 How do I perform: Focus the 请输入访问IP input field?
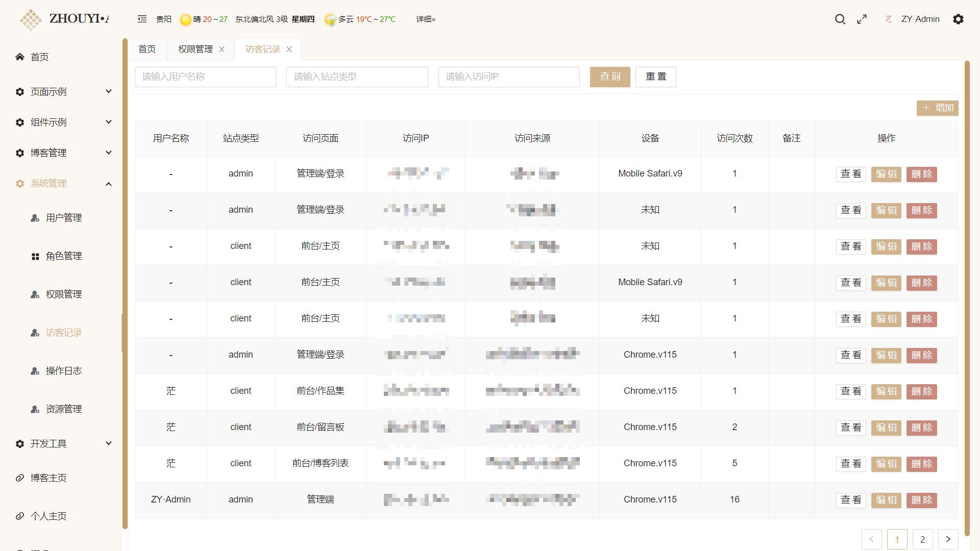[x=509, y=77]
